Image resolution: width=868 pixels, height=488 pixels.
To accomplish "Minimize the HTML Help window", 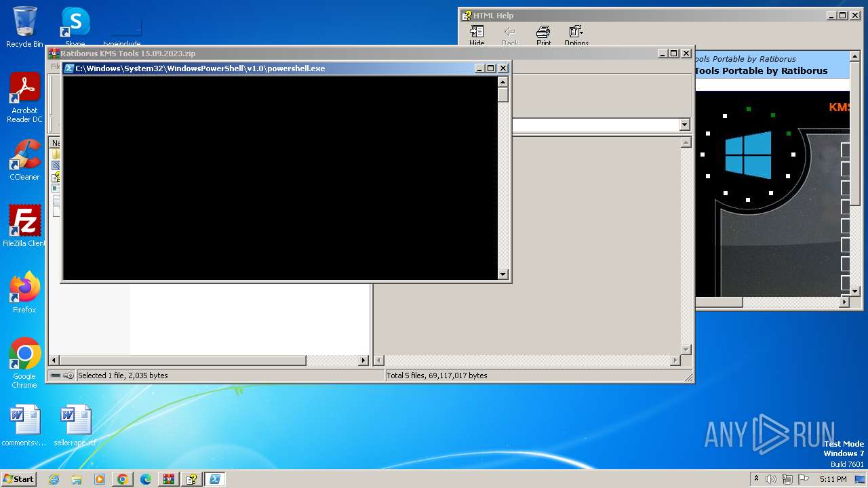I will tap(831, 16).
